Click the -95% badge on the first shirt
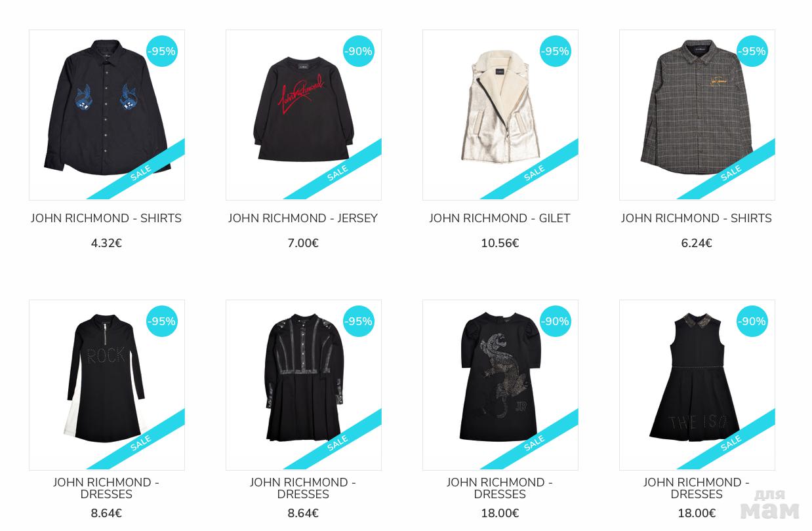Screen dimensions: 812x531 162,51
